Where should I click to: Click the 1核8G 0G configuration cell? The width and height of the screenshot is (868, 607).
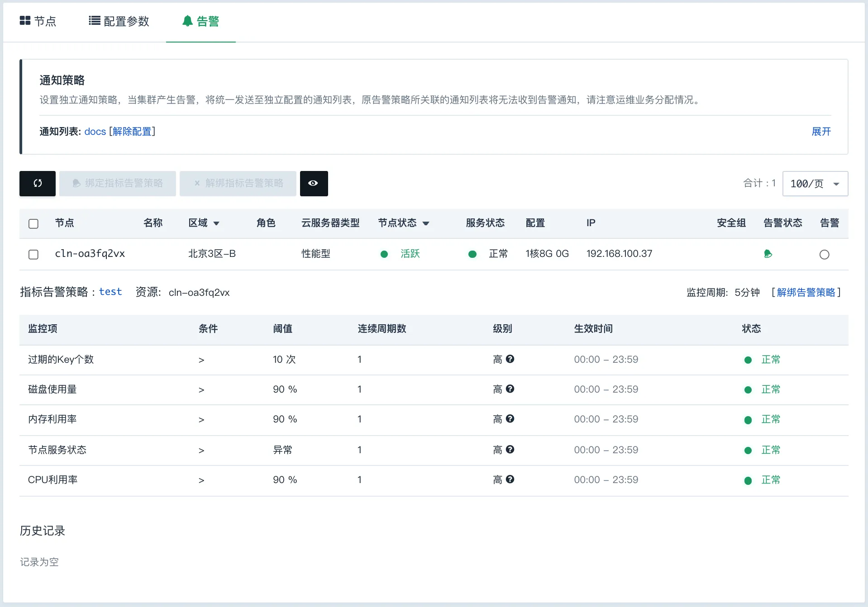pos(547,254)
